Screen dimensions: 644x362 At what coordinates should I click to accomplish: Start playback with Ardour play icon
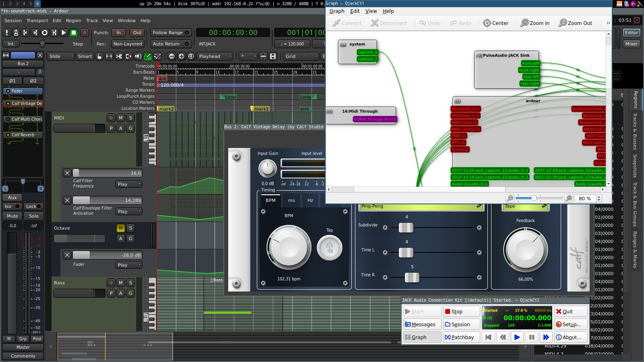64,33
